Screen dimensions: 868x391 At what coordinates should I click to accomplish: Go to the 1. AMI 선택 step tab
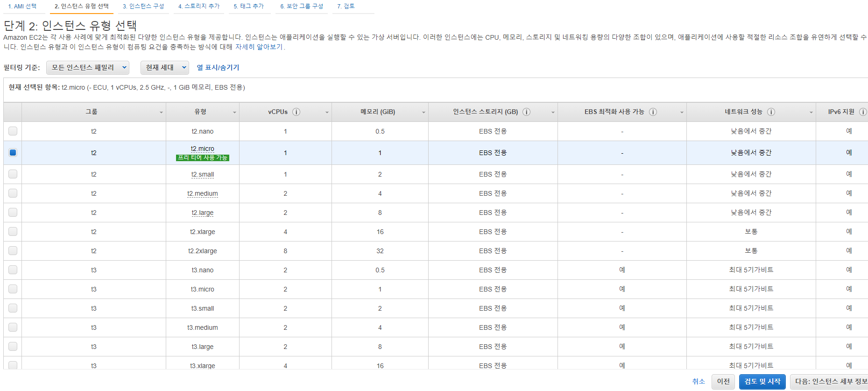(22, 6)
